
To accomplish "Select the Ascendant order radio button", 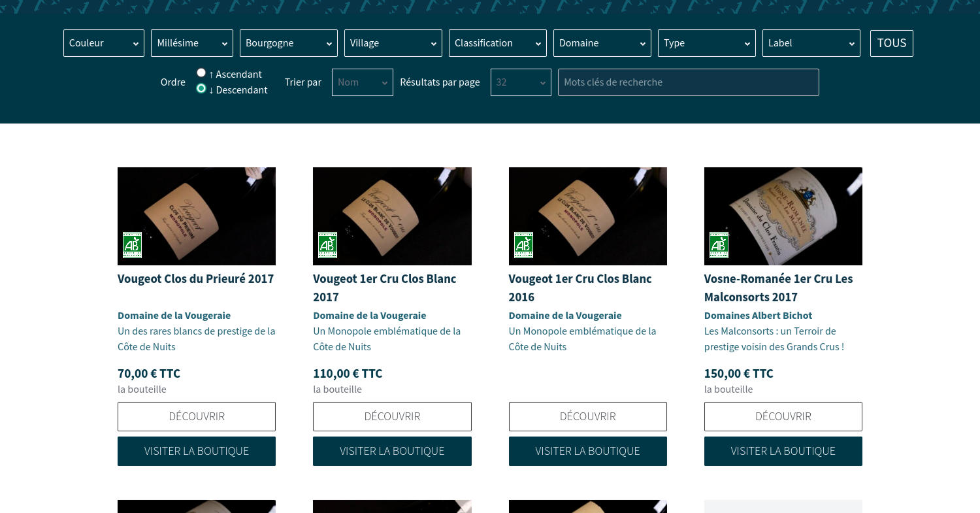I will pyautogui.click(x=201, y=73).
